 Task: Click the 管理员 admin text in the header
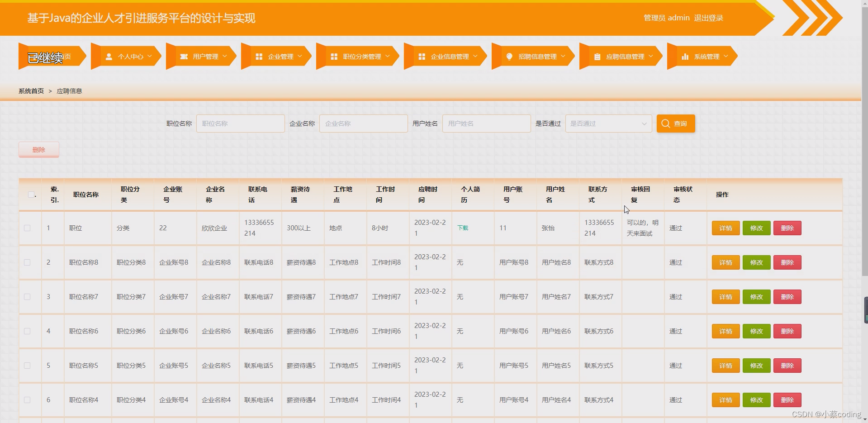667,18
